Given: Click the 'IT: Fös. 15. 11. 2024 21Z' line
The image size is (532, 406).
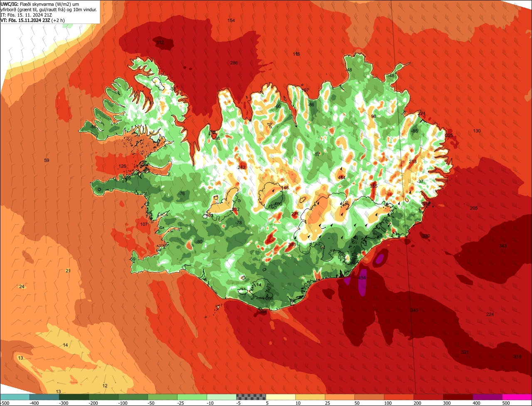Looking at the screenshot, I should (x=26, y=15).
